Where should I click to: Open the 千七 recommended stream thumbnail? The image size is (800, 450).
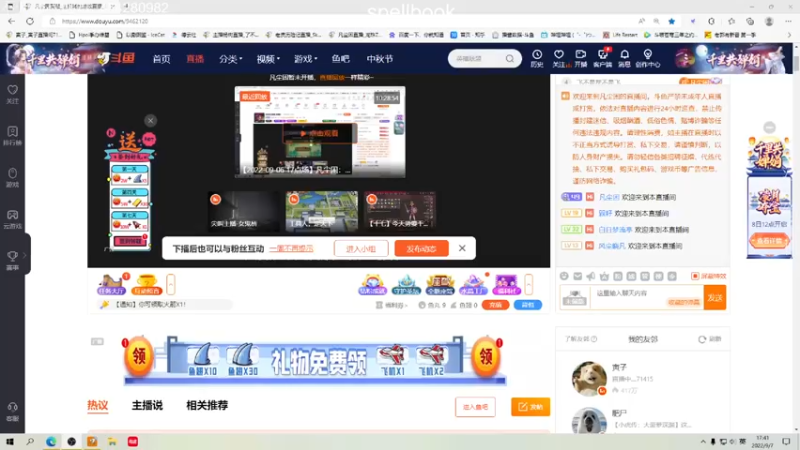tap(400, 211)
